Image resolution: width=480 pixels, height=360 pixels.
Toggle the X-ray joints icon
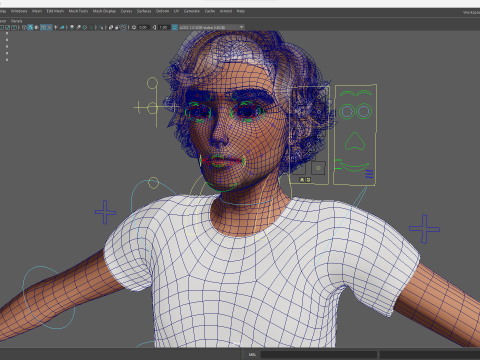pyautogui.click(x=124, y=27)
